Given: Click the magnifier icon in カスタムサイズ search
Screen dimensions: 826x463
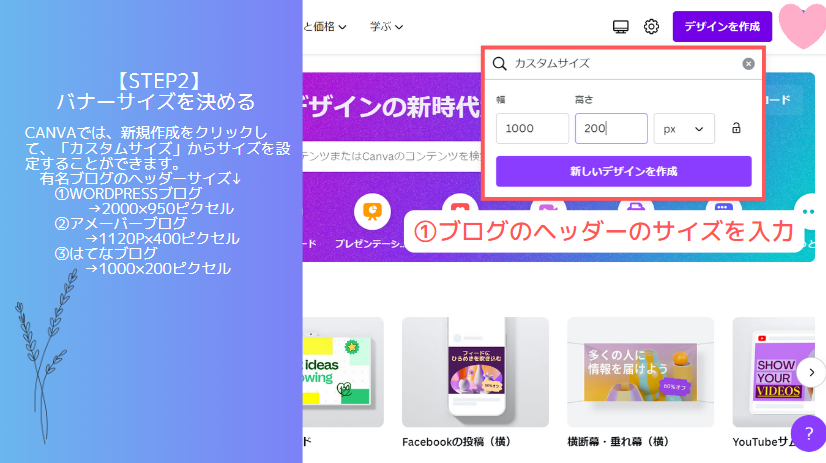Looking at the screenshot, I should (x=499, y=64).
